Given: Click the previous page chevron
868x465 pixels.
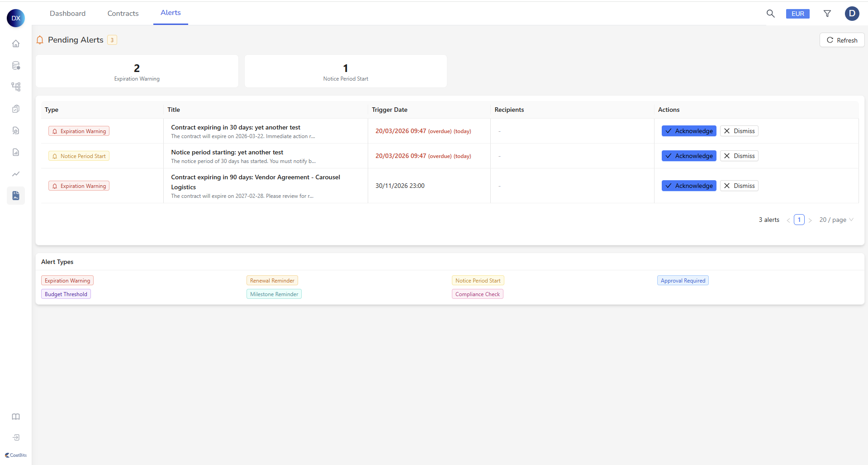Looking at the screenshot, I should pyautogui.click(x=787, y=220).
